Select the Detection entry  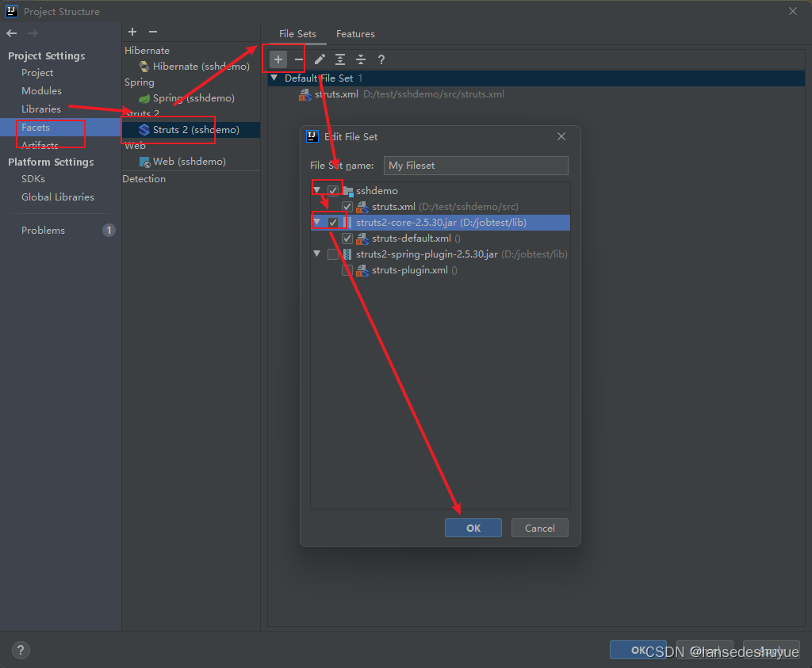click(x=144, y=179)
